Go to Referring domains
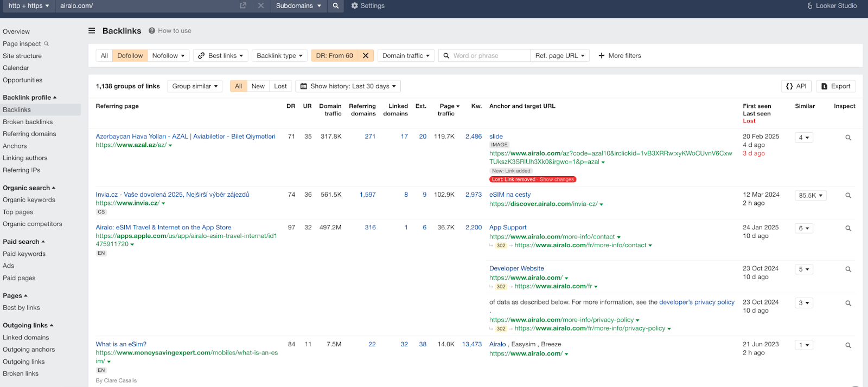Screen dimensions: 868x387 pyautogui.click(x=29, y=134)
